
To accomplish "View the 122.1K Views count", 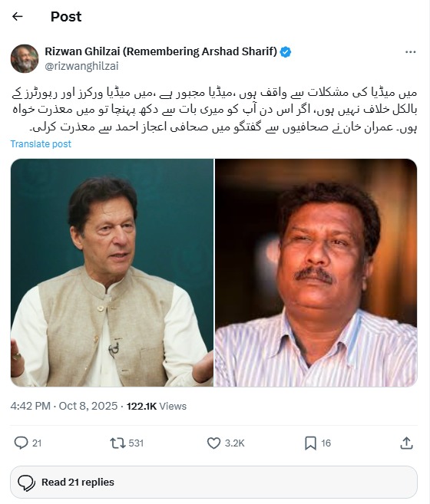I will [157, 406].
